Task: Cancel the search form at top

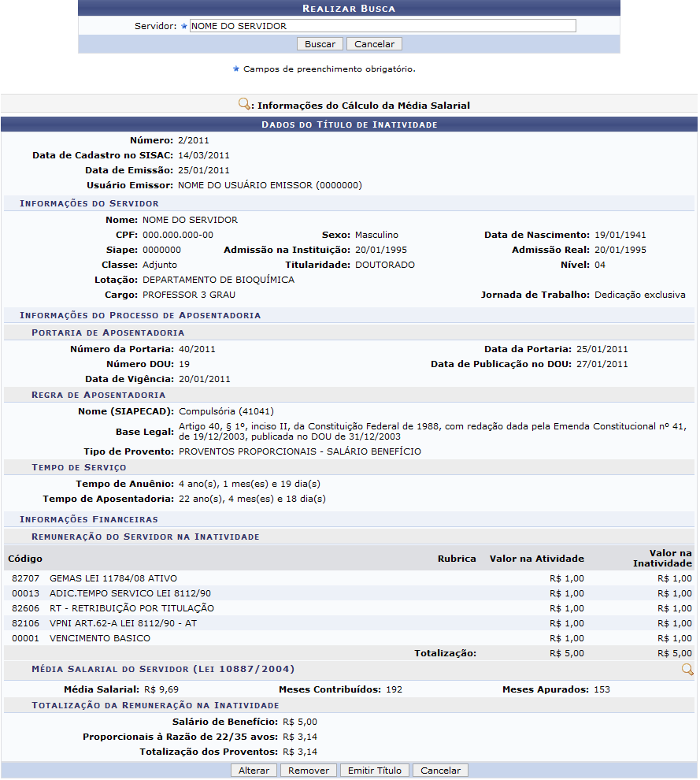Action: point(374,44)
